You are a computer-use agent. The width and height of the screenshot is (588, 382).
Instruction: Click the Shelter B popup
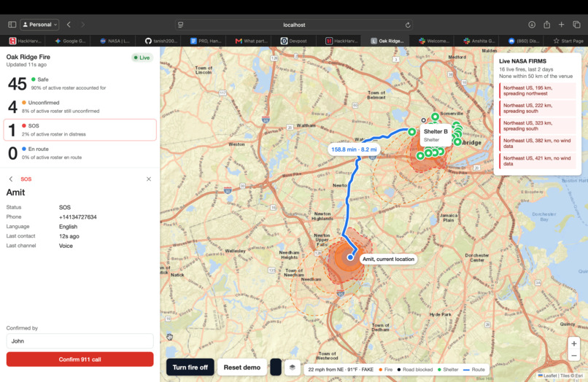(x=436, y=135)
